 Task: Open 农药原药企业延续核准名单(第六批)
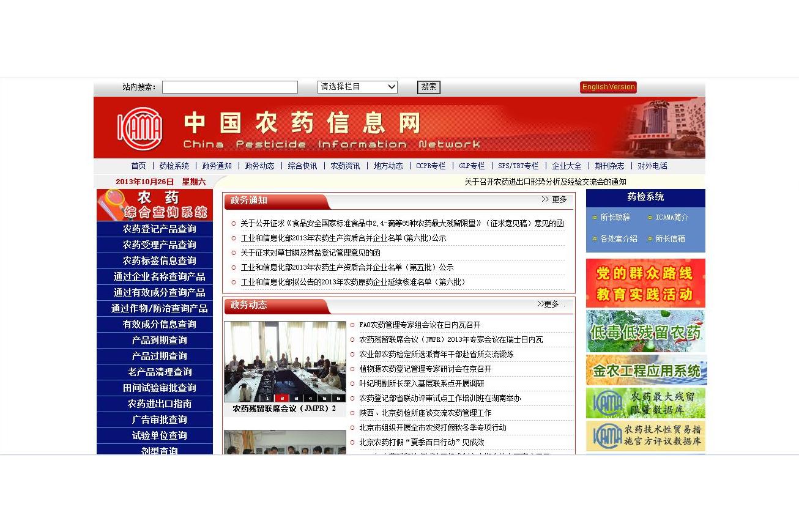(353, 283)
